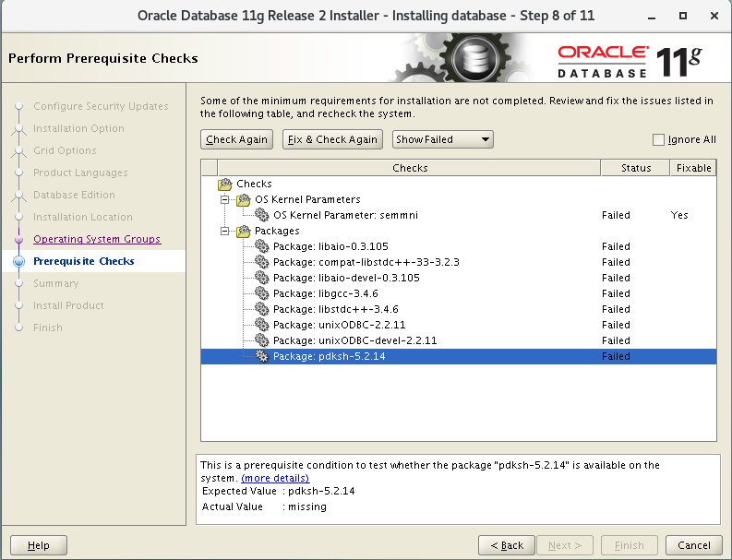Image resolution: width=732 pixels, height=560 pixels.
Task: Click the Cancel button
Action: [x=694, y=545]
